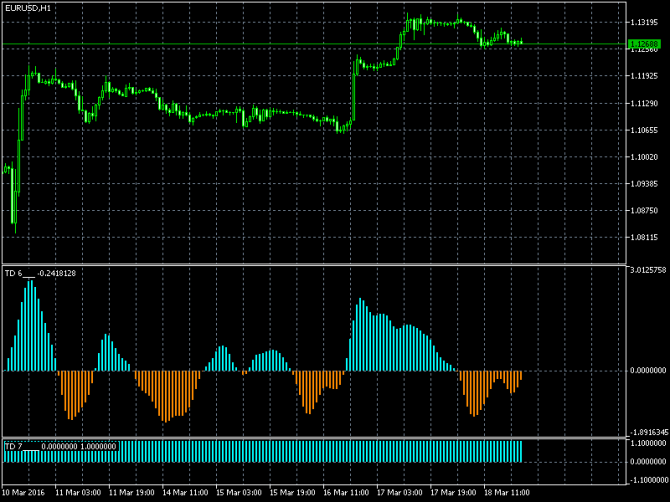670x502 pixels.
Task: Click the 1.11925 price axis label
Action: (x=644, y=76)
